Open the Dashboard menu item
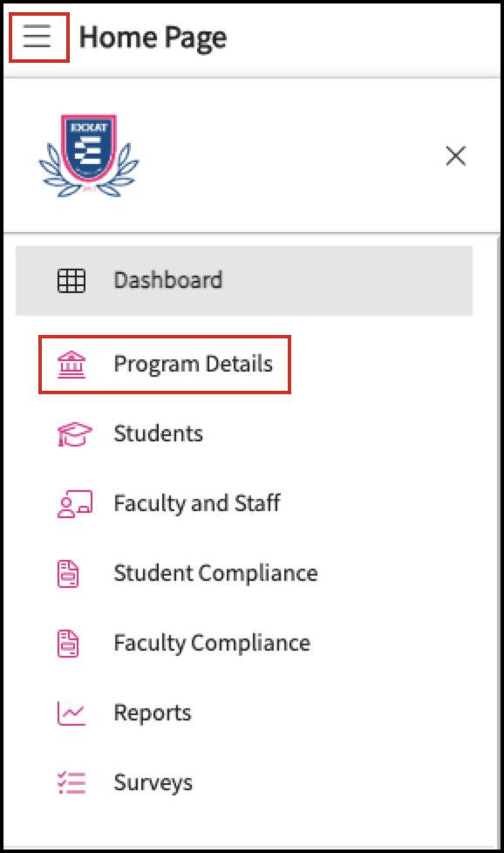The width and height of the screenshot is (504, 853). point(243,281)
